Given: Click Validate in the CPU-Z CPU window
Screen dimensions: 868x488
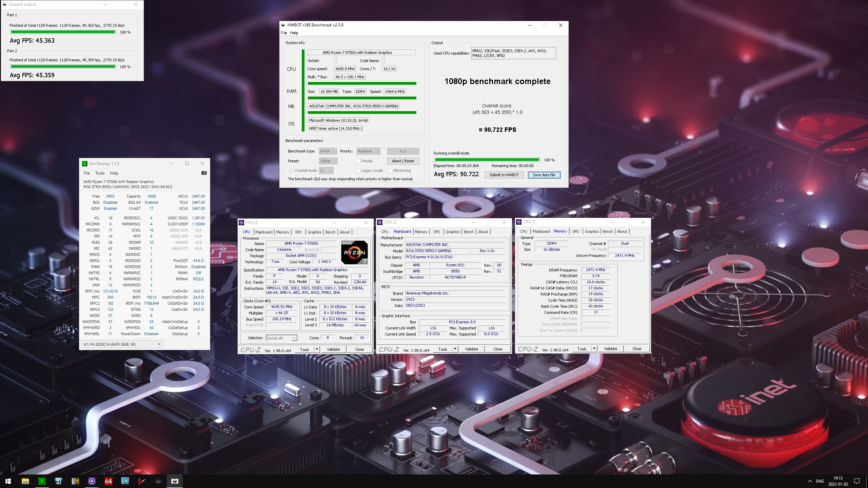Looking at the screenshot, I should (333, 349).
